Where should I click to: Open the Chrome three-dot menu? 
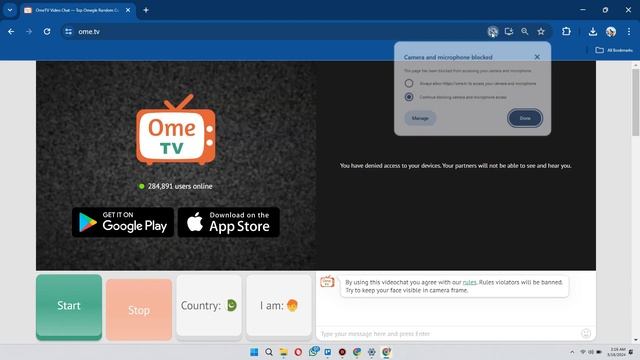[x=629, y=31]
